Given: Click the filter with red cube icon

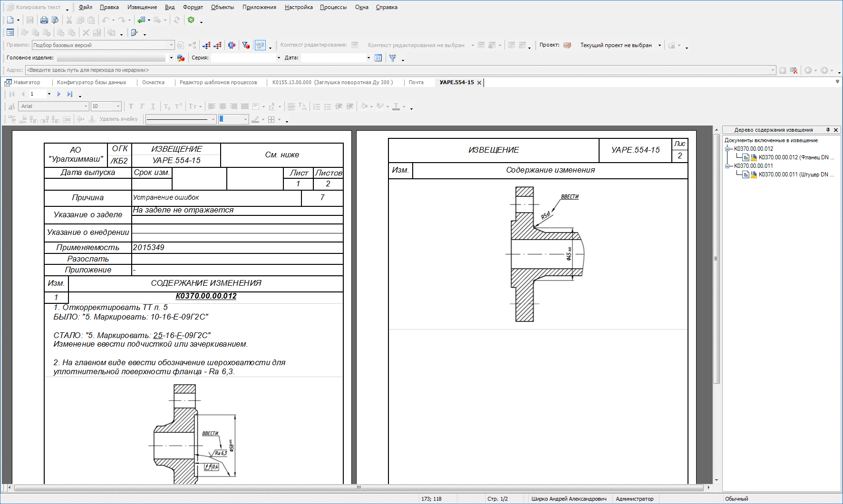Looking at the screenshot, I should [246, 45].
